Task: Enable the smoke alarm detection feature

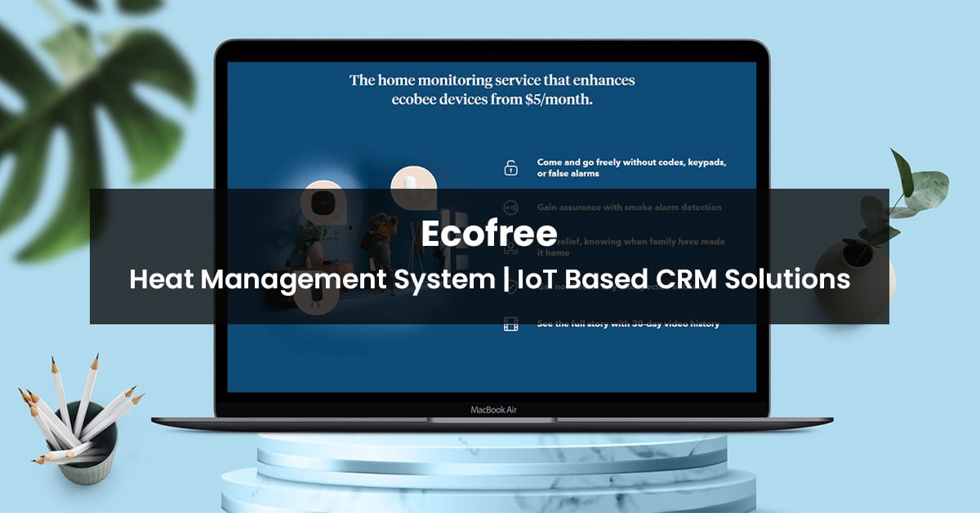Action: 629,207
